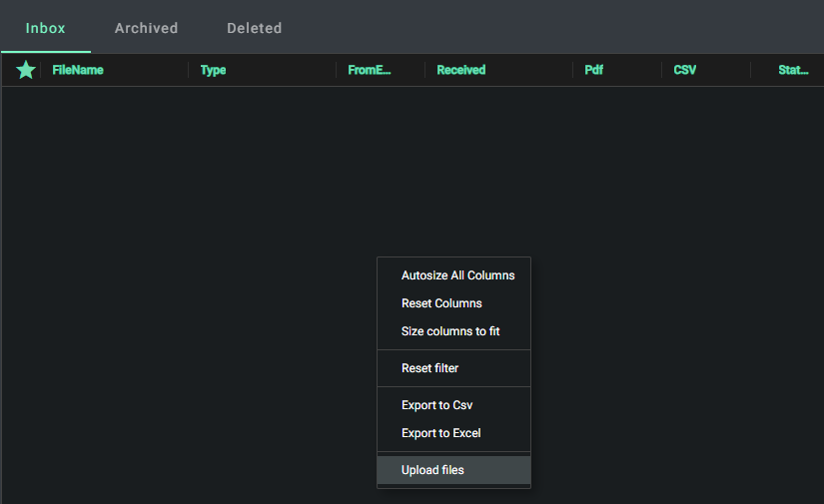Click the divider between FileName and Type headers
The width and height of the screenshot is (824, 504).
coord(188,70)
